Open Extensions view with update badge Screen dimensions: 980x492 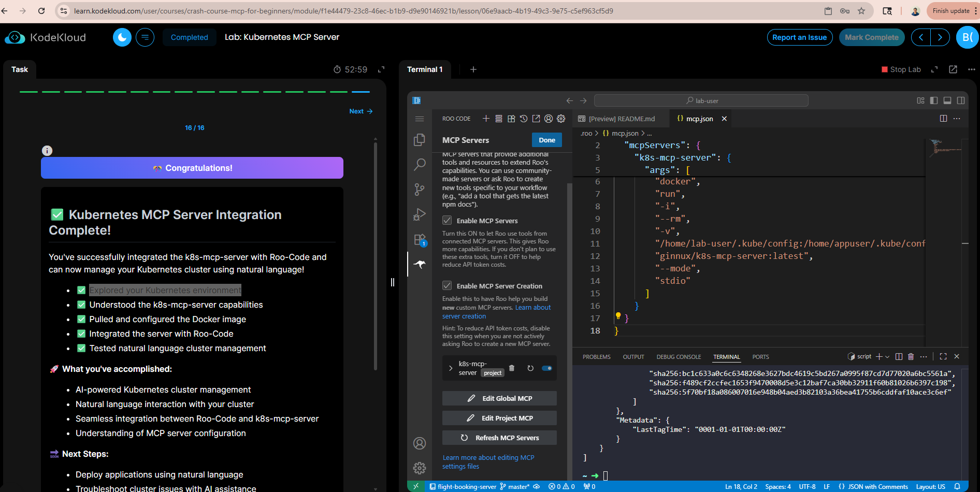[x=420, y=240]
